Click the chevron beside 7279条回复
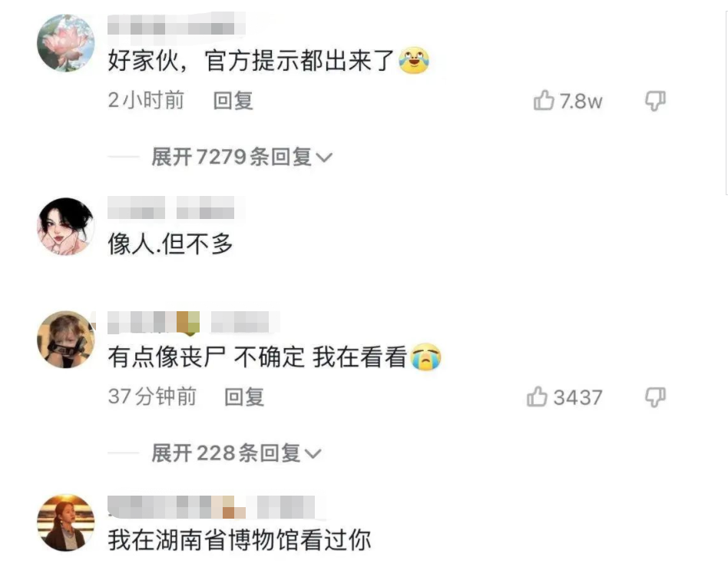 324,158
